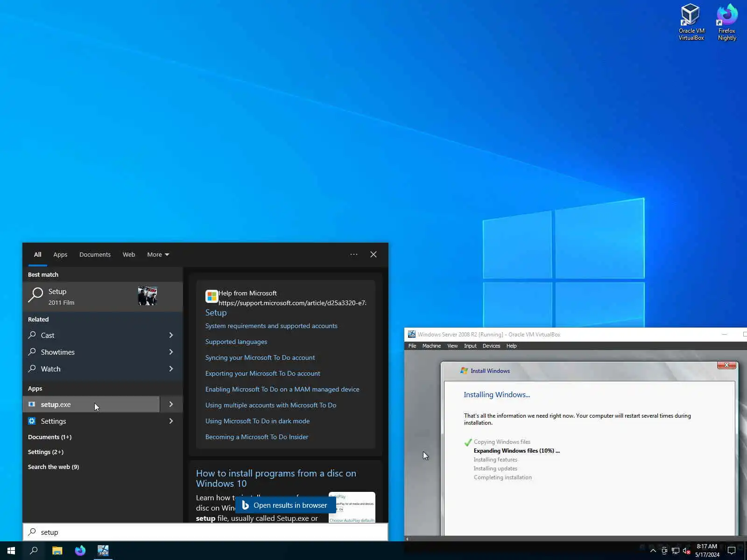Switch to the Documents search tab
The width and height of the screenshot is (747, 560).
tap(95, 254)
